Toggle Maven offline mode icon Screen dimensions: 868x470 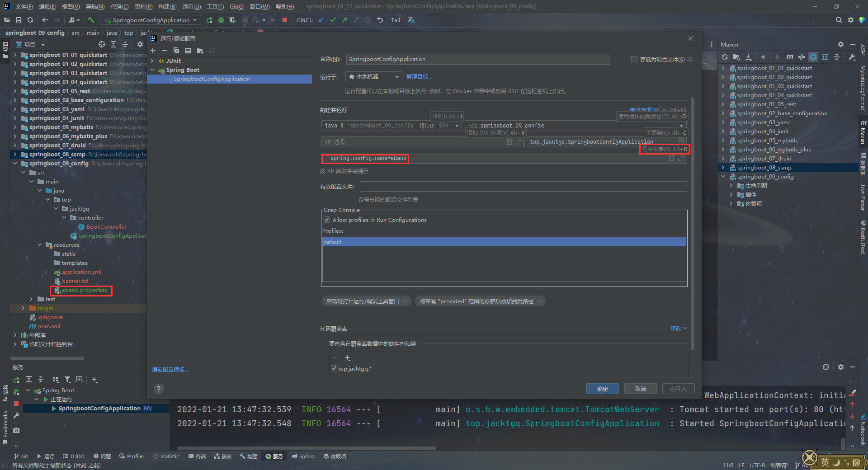[x=802, y=57]
